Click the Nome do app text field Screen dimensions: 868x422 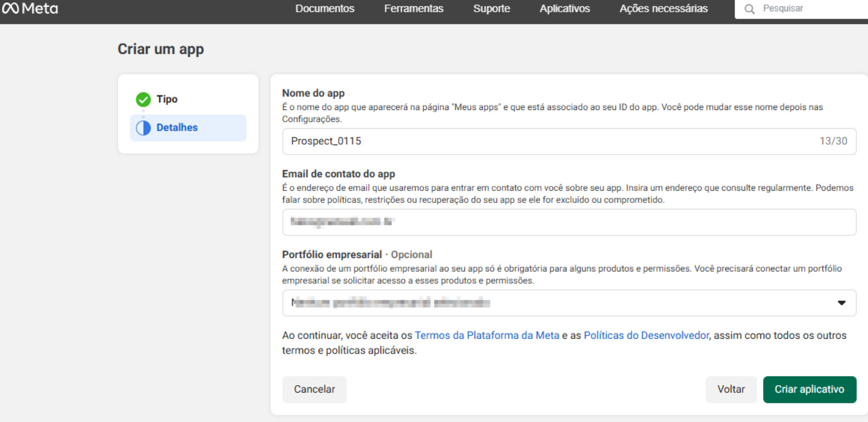point(550,141)
